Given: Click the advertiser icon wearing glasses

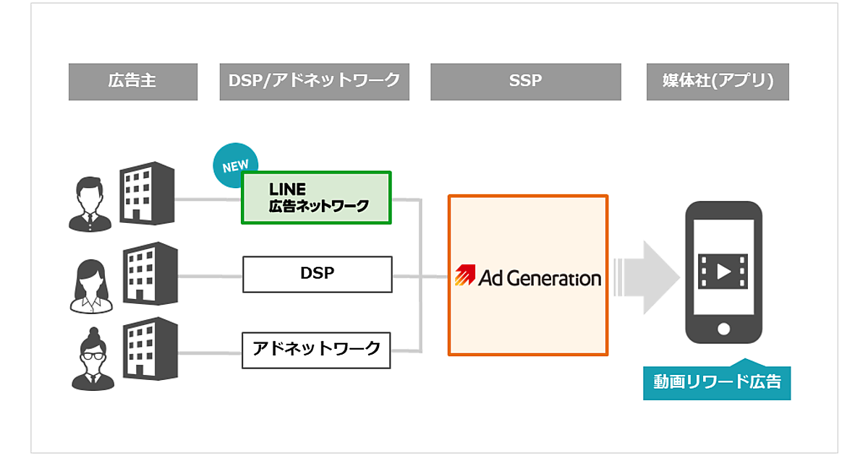Looking at the screenshot, I should pos(90,359).
